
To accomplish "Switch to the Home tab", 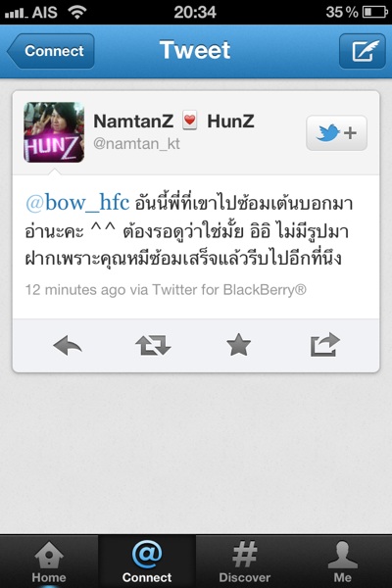I will tap(49, 561).
